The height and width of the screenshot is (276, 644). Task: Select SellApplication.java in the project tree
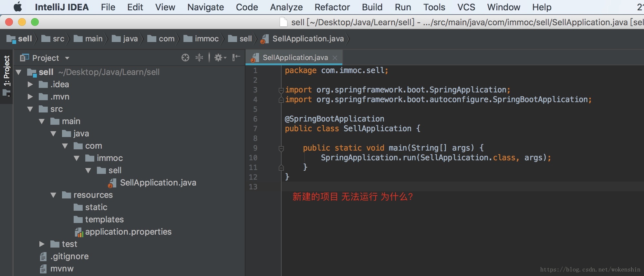(x=158, y=183)
